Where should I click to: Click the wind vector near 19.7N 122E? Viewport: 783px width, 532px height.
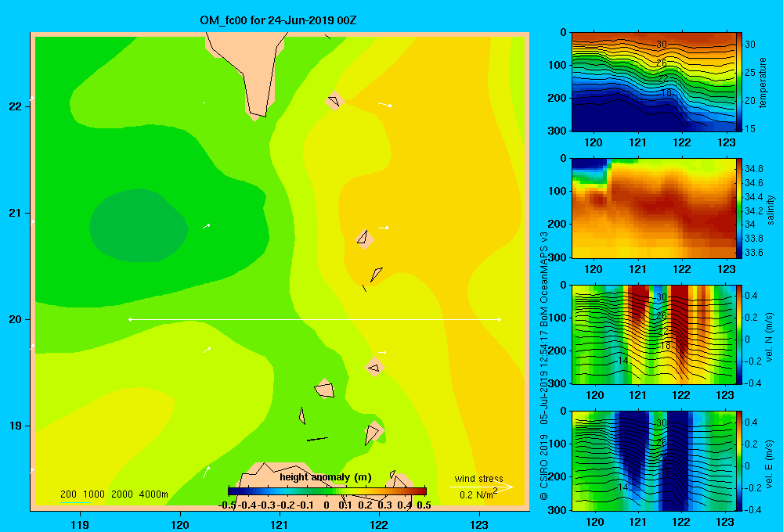tap(382, 352)
